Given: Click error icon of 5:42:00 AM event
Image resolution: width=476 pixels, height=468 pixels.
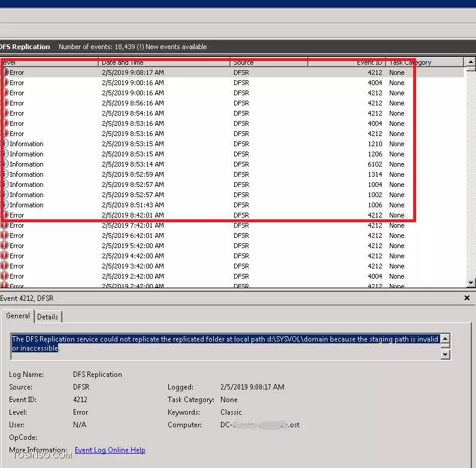Looking at the screenshot, I should [4, 246].
